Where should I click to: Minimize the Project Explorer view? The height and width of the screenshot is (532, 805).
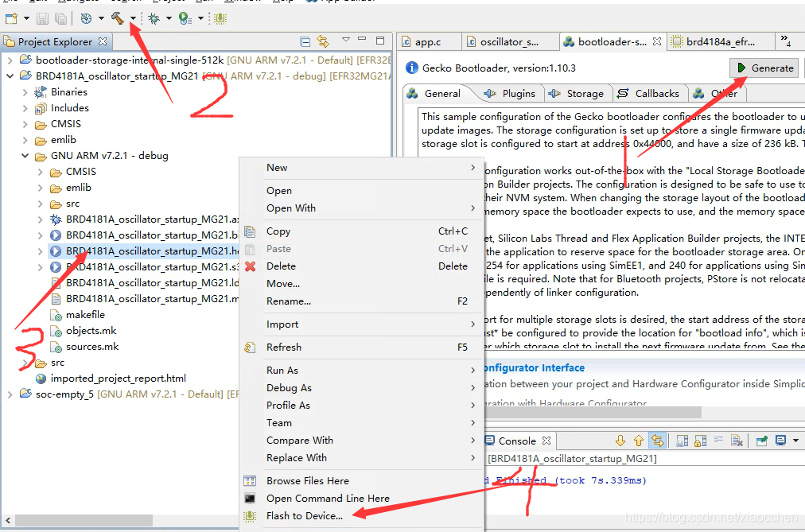363,40
